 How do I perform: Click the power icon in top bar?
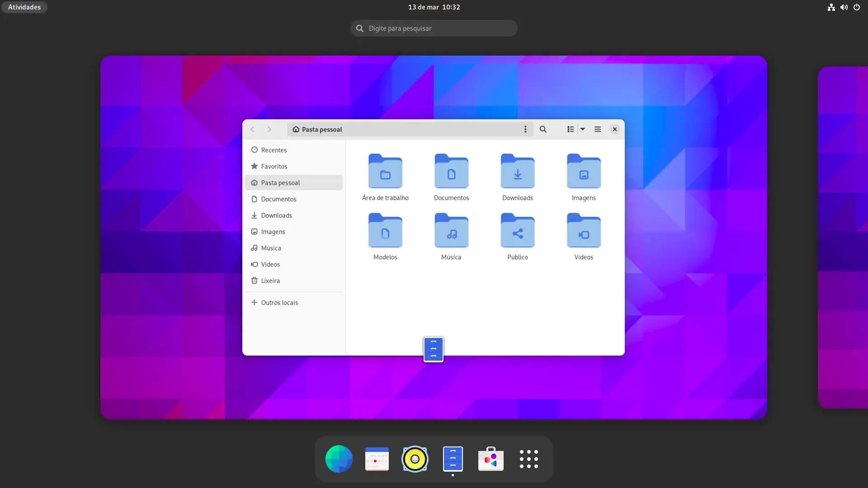coord(856,7)
